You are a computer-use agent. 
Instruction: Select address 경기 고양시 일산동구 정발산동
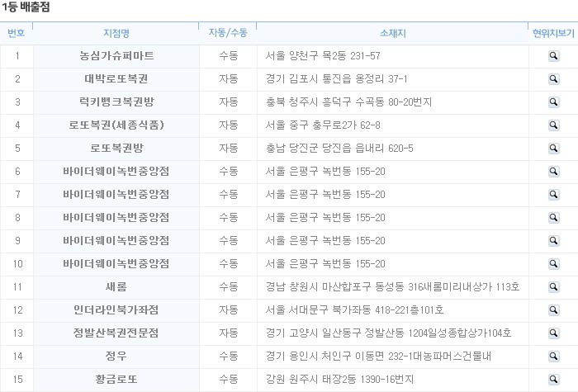[389, 333]
